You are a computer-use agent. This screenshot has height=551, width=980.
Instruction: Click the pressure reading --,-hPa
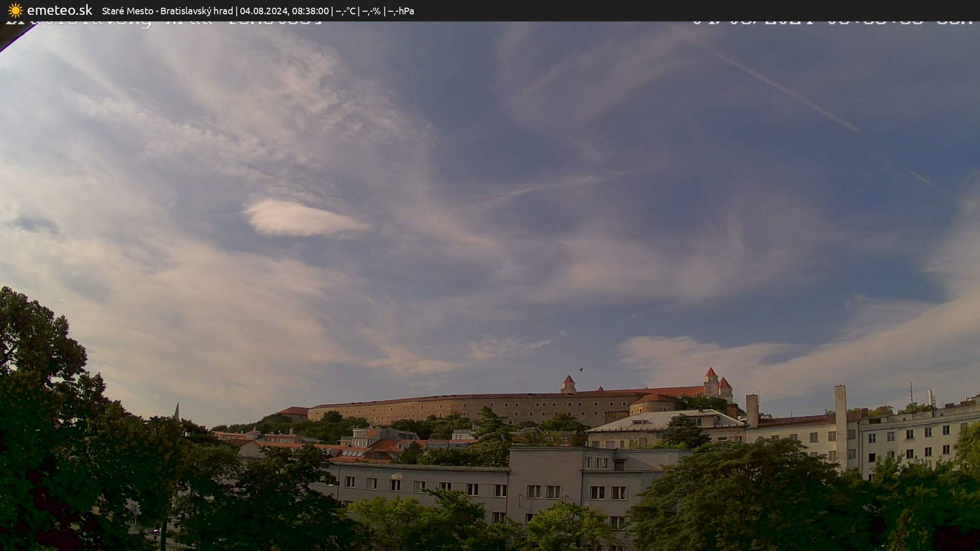(402, 10)
